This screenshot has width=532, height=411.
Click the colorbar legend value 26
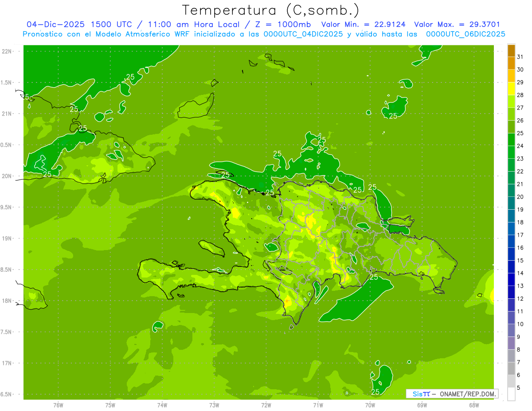pyautogui.click(x=520, y=121)
